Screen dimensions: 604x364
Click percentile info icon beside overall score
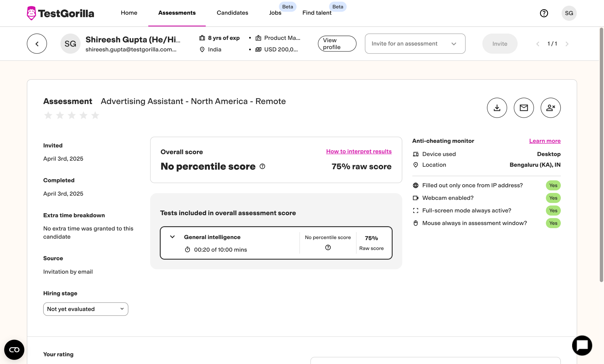[262, 167]
